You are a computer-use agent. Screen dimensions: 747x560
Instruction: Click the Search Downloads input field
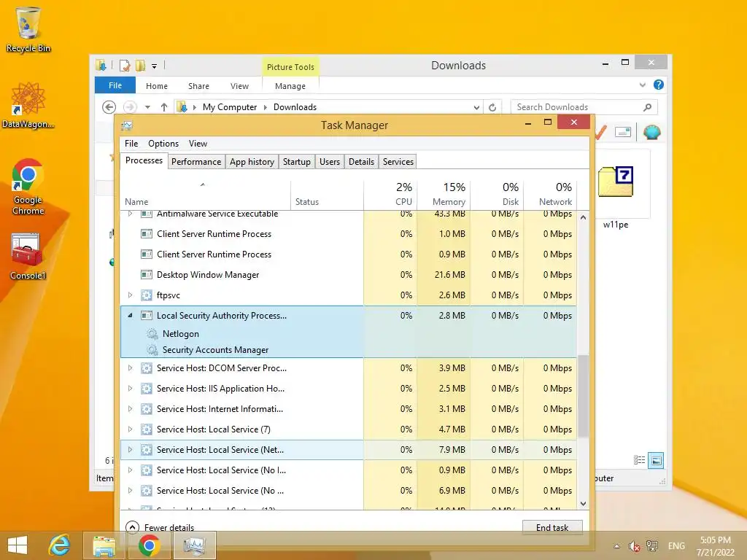(578, 107)
